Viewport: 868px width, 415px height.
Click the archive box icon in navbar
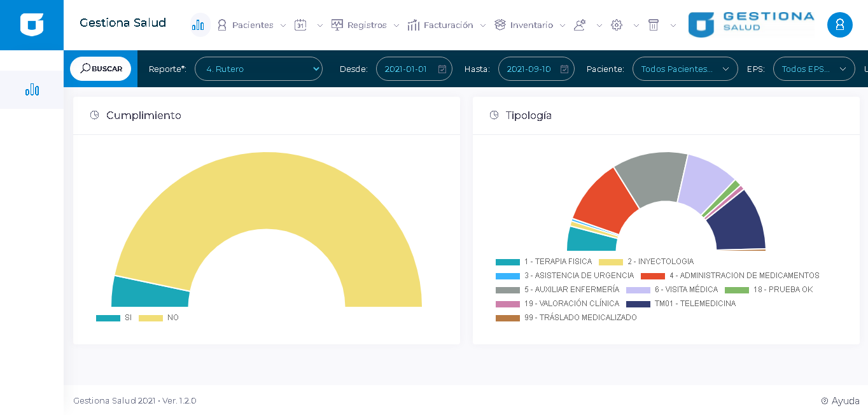point(654,25)
